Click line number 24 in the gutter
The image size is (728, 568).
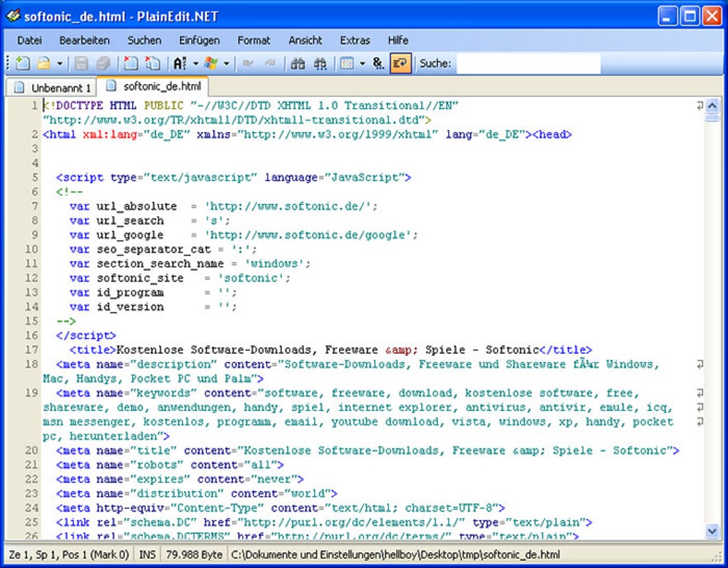(31, 508)
